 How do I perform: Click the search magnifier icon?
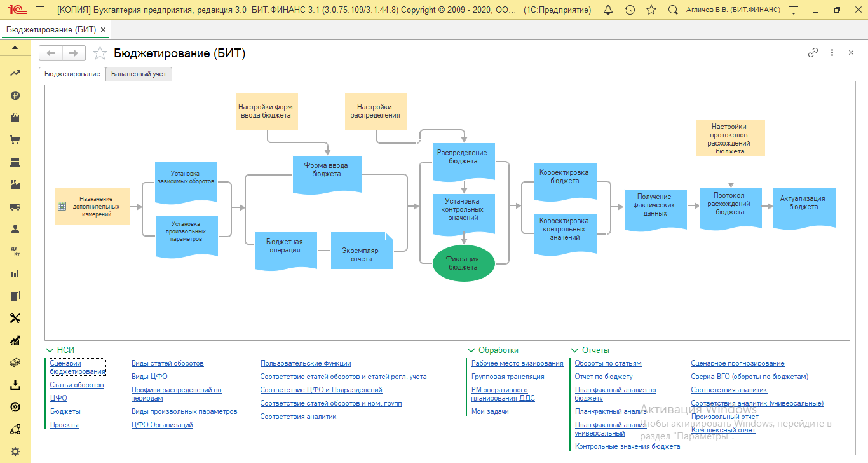tap(673, 10)
